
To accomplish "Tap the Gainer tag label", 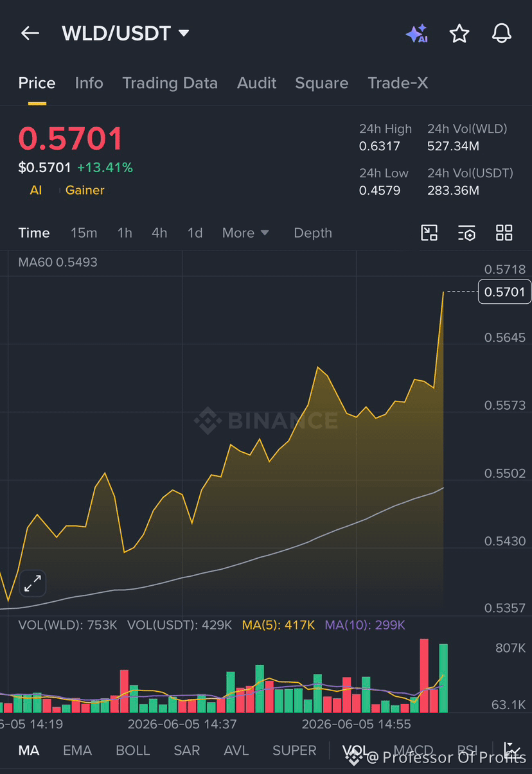I will pos(85,190).
